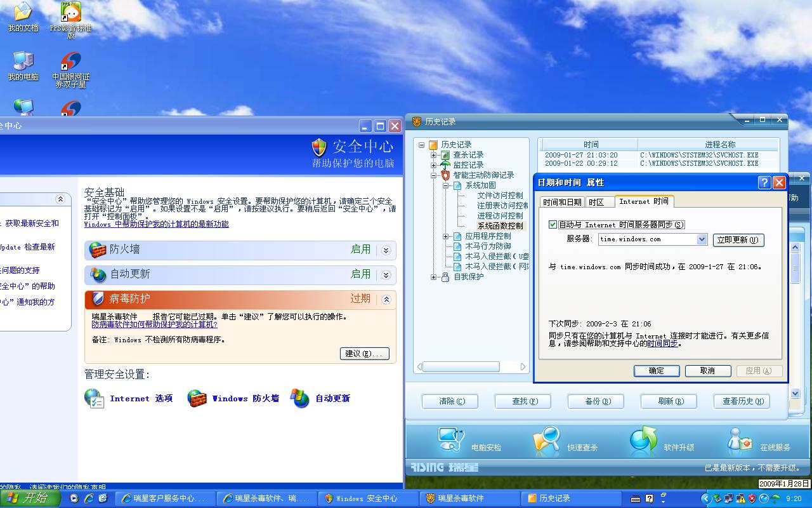Image resolution: width=812 pixels, height=508 pixels.
Task: Click the 在线服务 icon in Rising window
Action: coord(740,440)
